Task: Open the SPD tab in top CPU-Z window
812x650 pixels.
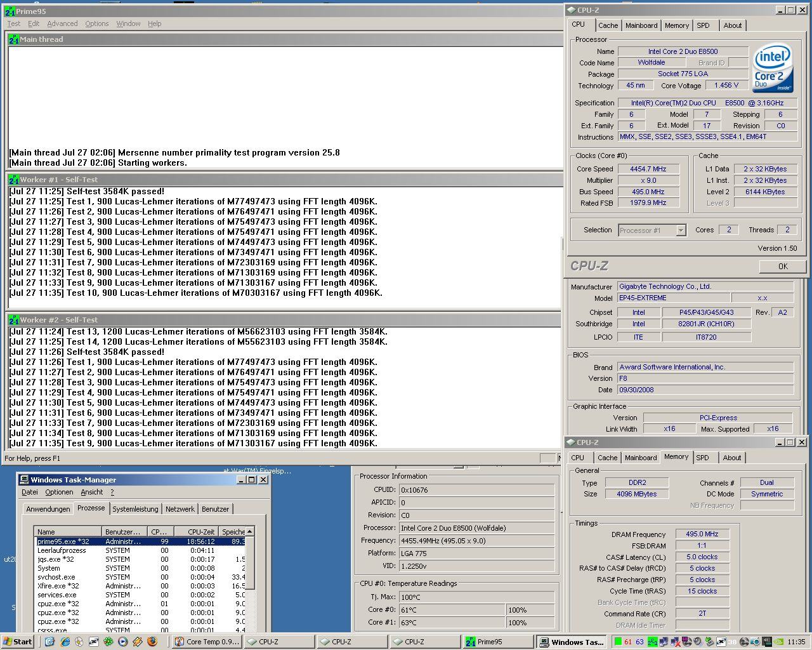Action: [703, 25]
